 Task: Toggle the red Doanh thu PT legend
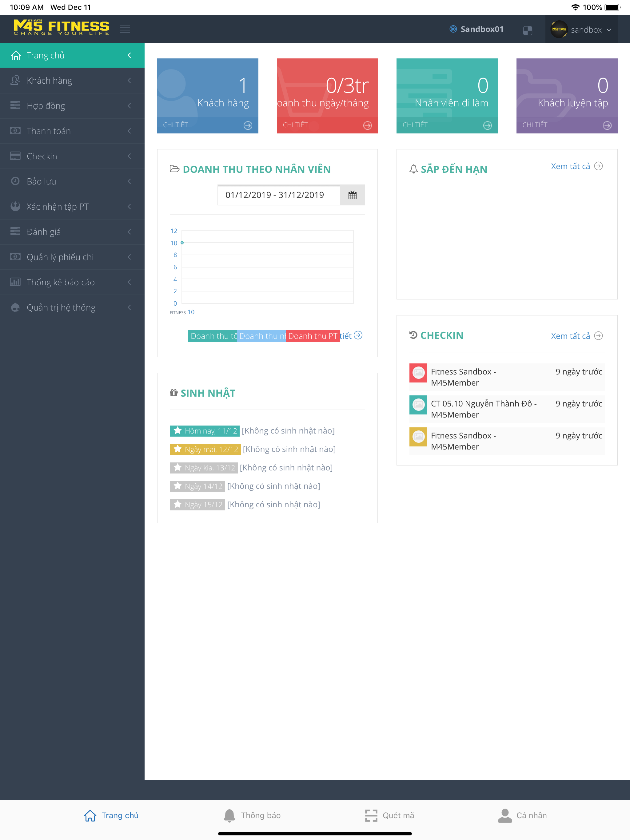click(313, 336)
